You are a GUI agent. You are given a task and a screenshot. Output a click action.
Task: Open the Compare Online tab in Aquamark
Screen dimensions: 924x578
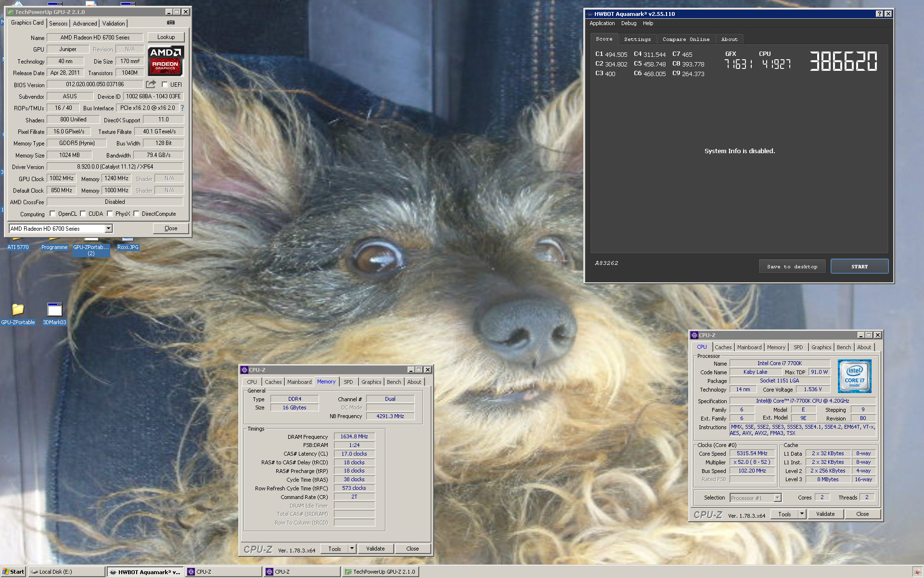pyautogui.click(x=686, y=39)
